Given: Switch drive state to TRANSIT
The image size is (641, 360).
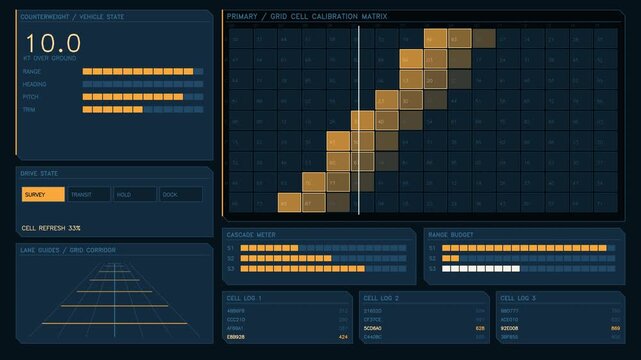Looking at the screenshot, I should coord(89,195).
